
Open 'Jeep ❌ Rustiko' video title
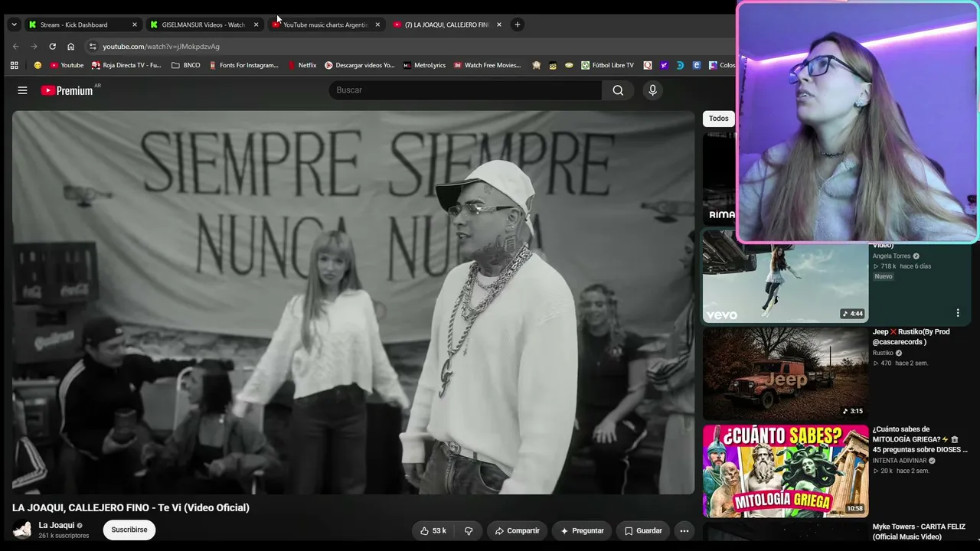(911, 337)
